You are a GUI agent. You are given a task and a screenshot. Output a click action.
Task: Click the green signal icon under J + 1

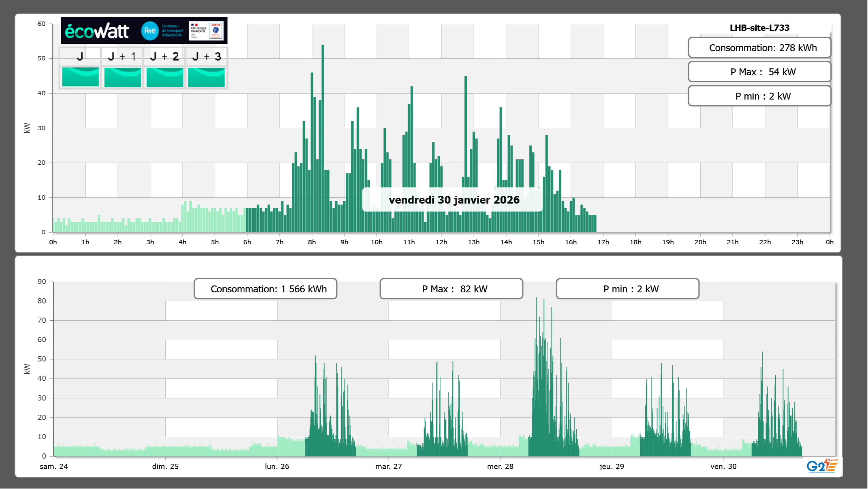(x=123, y=77)
